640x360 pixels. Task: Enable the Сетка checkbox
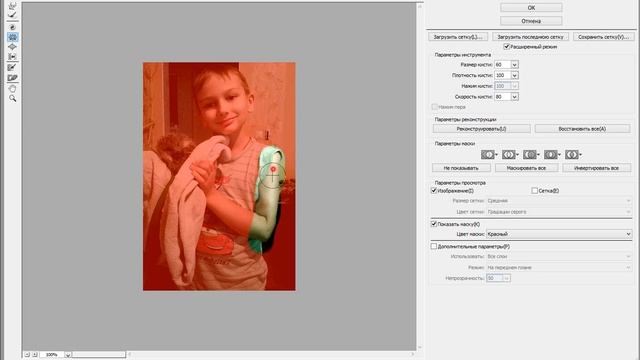point(534,190)
